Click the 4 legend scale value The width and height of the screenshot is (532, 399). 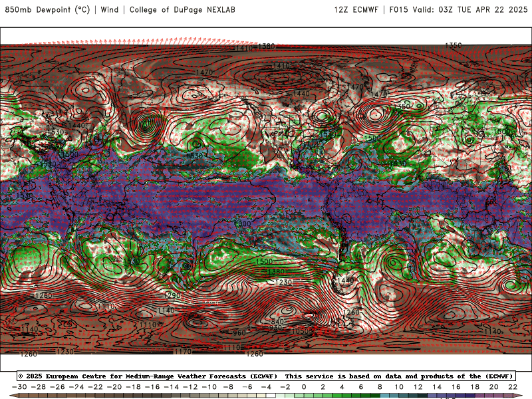[x=342, y=387]
